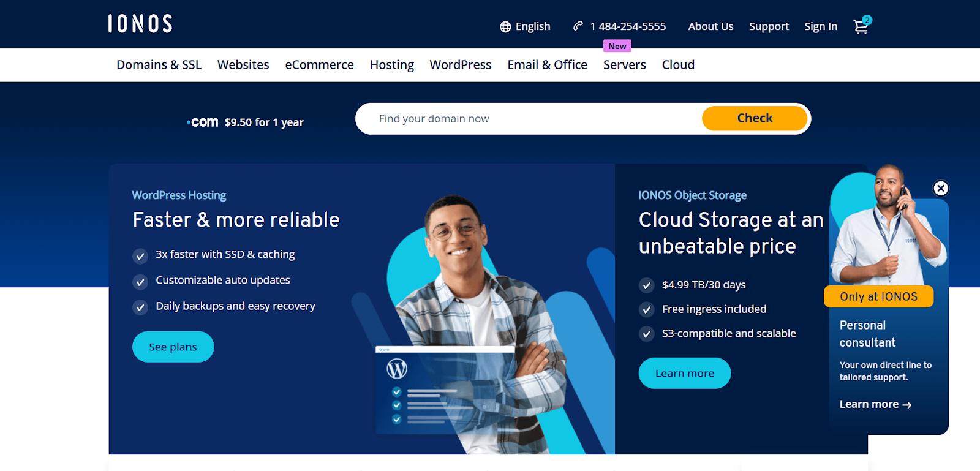Open the English language selector
The image size is (980, 471).
point(532,26)
